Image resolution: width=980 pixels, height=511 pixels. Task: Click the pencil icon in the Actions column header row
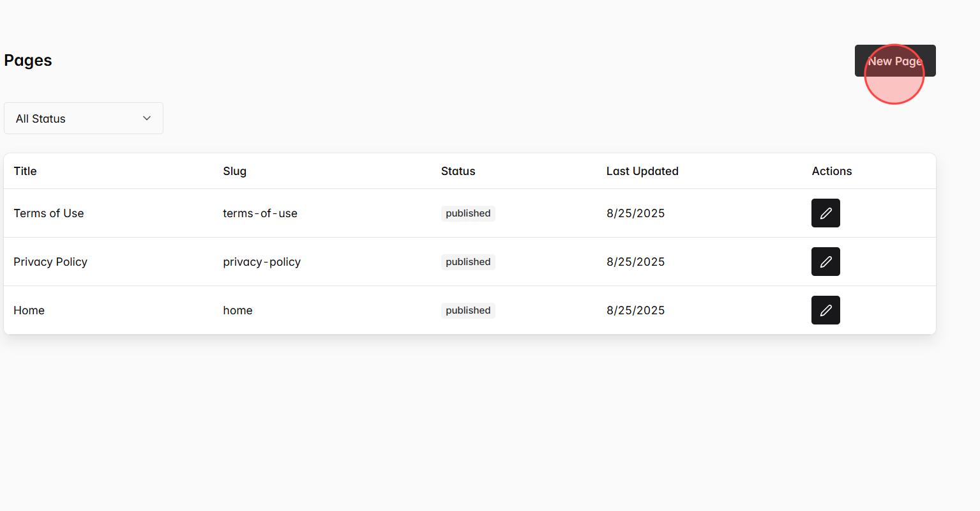coord(825,213)
